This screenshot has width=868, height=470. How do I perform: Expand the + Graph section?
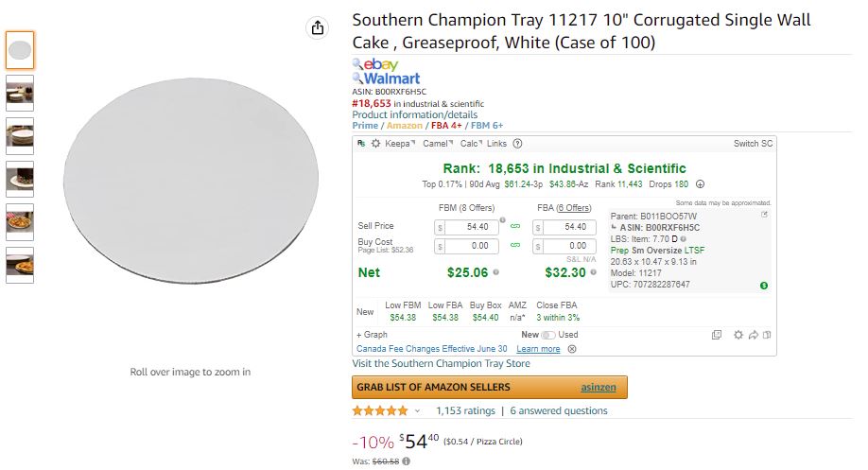click(x=372, y=335)
